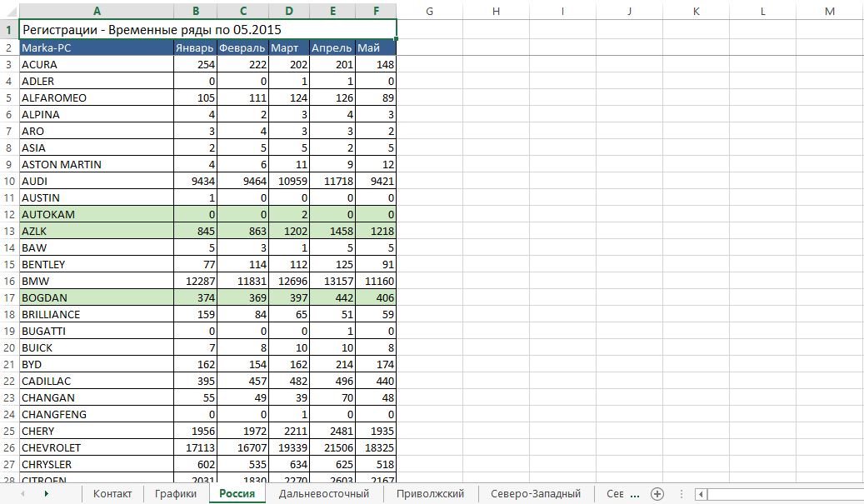864x504 pixels.
Task: Click title cell 'Регистрации - Временные ряды по 05.2015'
Action: [x=207, y=30]
